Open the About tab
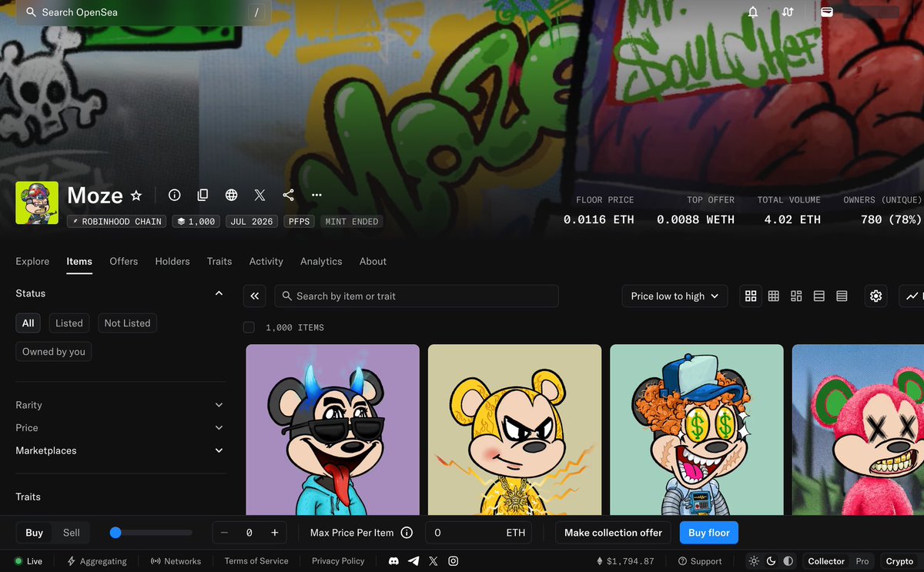This screenshot has width=924, height=572. 373,261
